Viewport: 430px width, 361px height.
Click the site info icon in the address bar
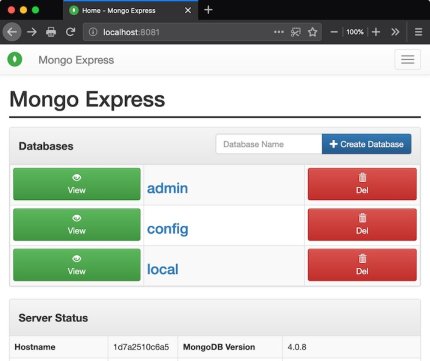93,32
